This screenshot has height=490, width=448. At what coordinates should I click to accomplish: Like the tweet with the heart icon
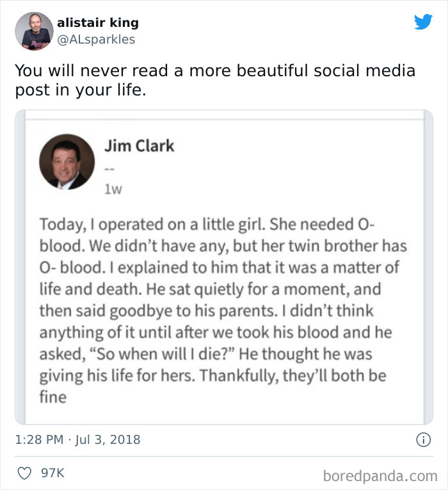(24, 474)
